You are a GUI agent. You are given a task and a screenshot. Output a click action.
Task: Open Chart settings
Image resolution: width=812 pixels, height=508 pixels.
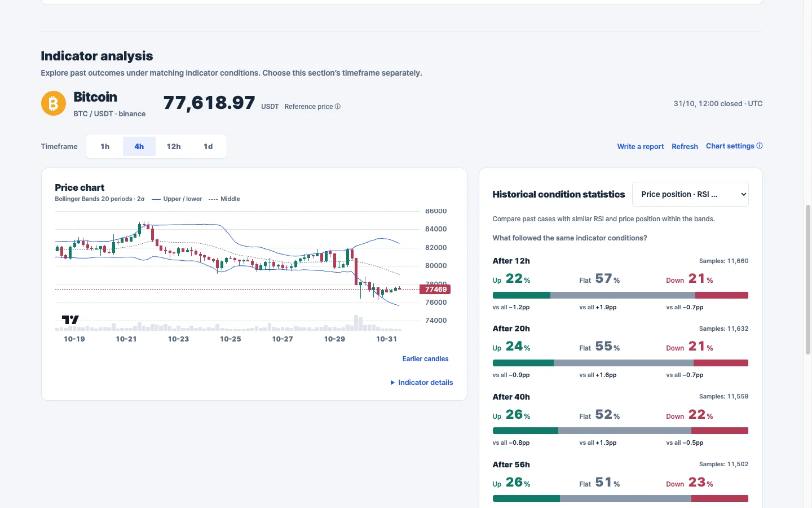pyautogui.click(x=730, y=146)
